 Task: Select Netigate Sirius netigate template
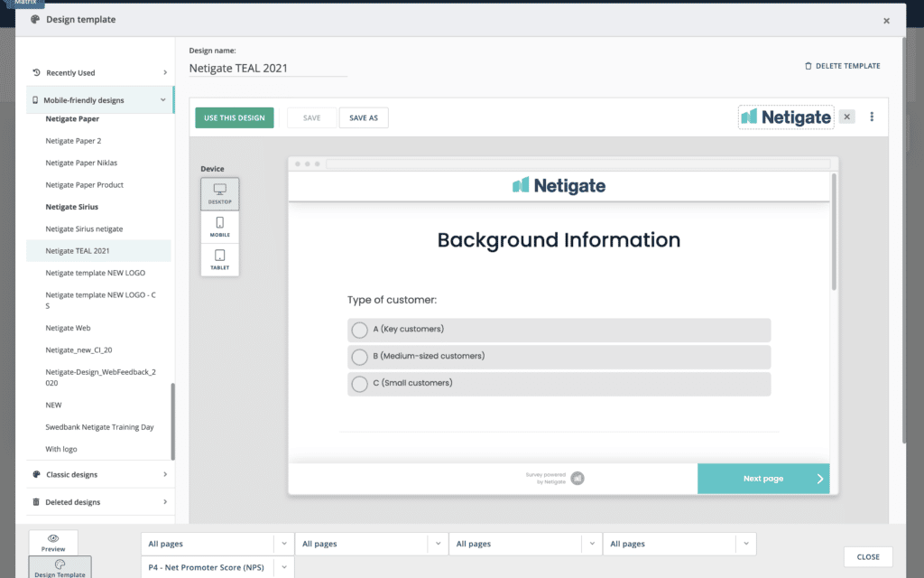(x=84, y=228)
